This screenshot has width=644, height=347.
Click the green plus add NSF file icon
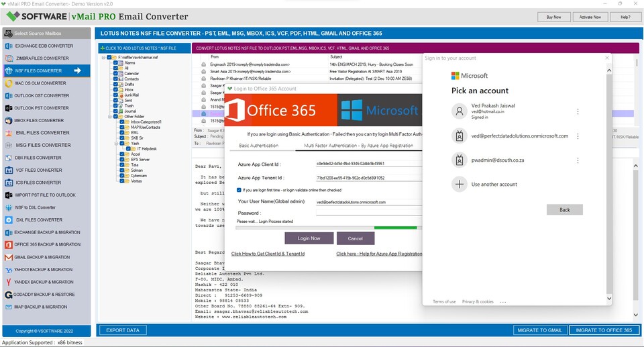pos(102,48)
